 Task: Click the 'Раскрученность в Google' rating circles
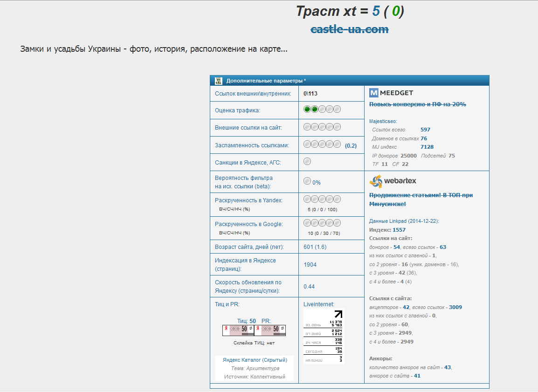[x=322, y=223]
